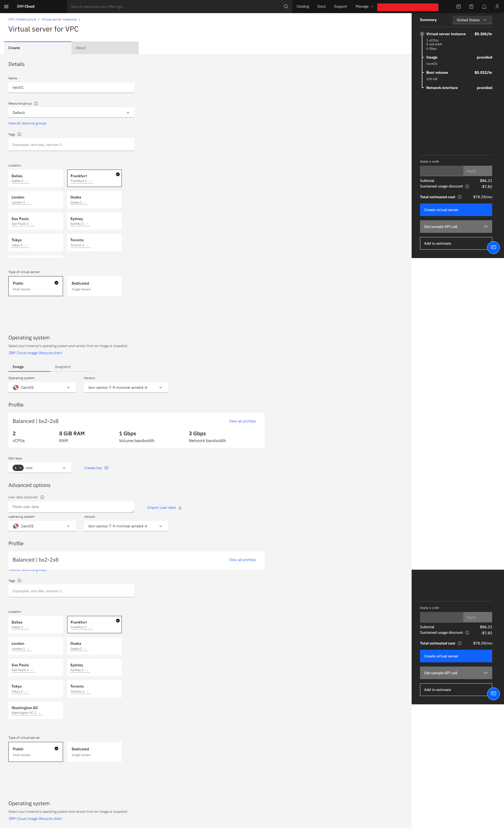Select Sao Paulo in the grid listing Washington DC
The width and height of the screenshot is (504, 828).
pyautogui.click(x=36, y=667)
